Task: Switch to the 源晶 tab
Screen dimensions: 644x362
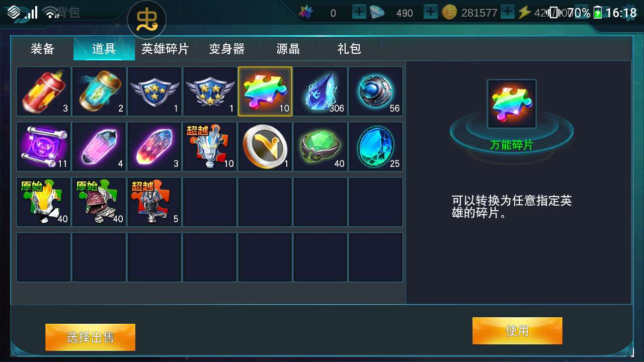Action: 288,49
